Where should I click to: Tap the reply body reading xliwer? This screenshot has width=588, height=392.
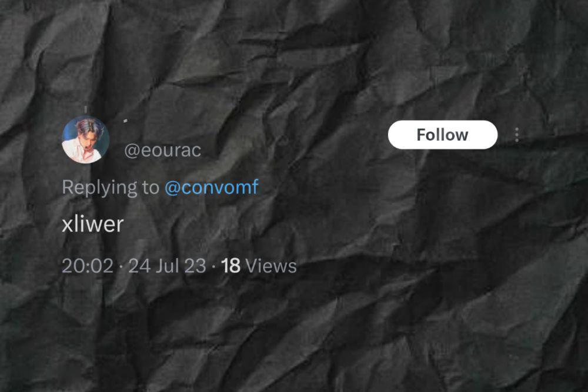point(93,224)
